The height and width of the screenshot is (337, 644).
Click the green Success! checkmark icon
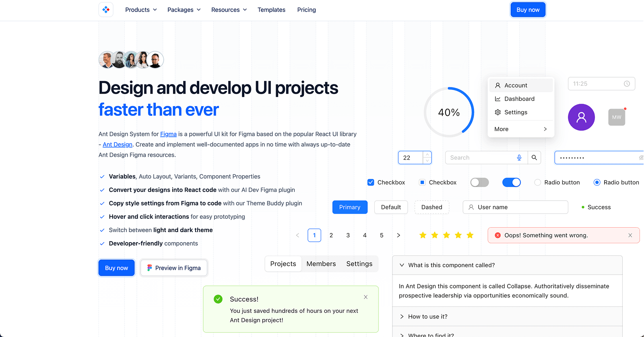click(218, 299)
